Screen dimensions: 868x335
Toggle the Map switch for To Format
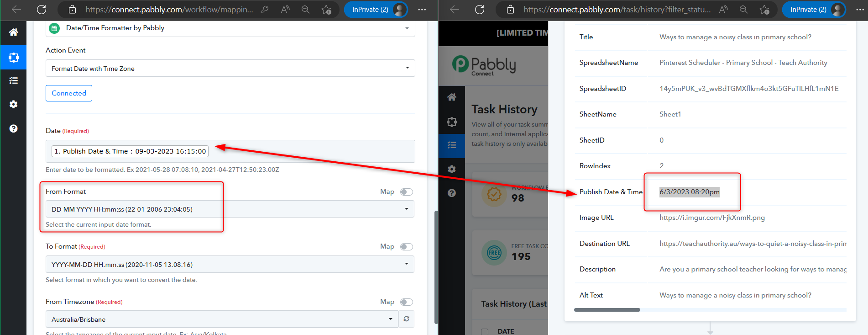[407, 247]
